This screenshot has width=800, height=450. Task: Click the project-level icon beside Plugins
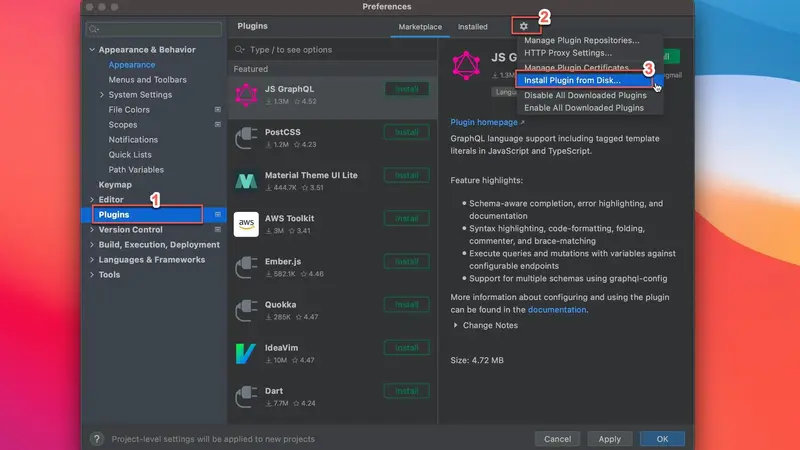pos(218,215)
